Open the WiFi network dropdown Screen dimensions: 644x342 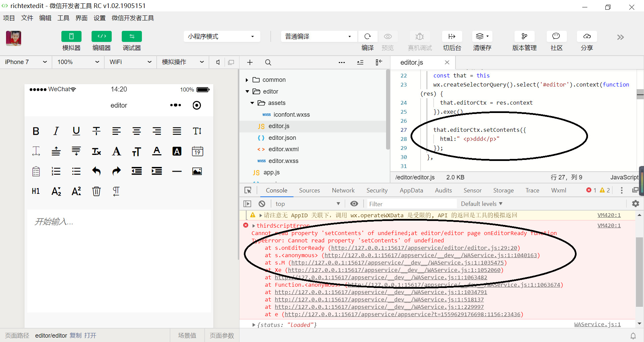[130, 62]
